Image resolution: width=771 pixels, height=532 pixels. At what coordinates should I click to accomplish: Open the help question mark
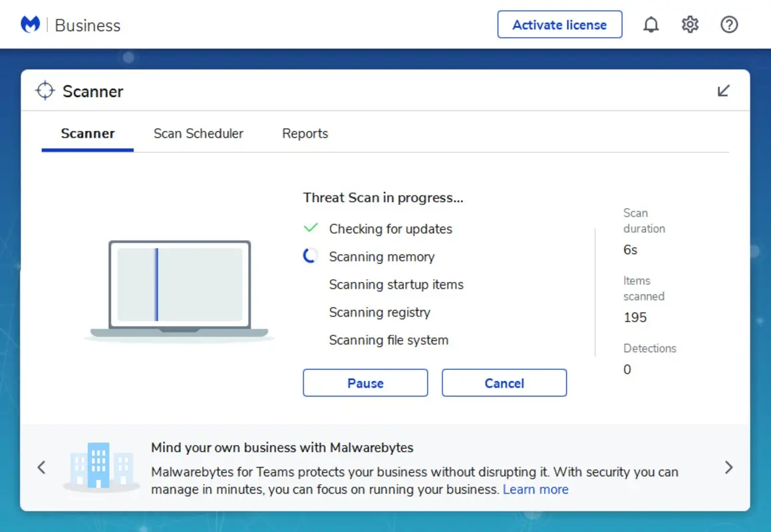(728, 25)
